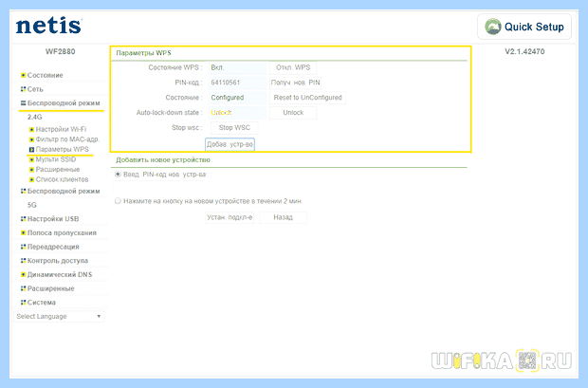Open Настройки Wi-Fi submenu item
588x388 pixels.
[61, 129]
